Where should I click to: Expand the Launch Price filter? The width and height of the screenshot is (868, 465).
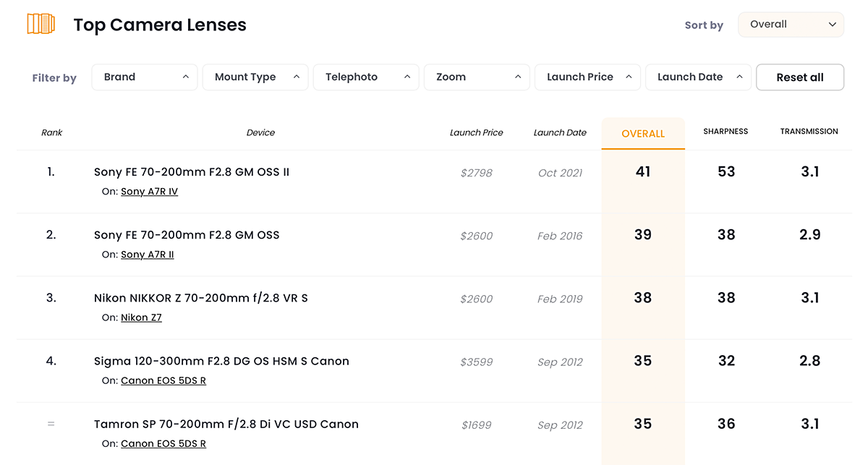pos(587,77)
